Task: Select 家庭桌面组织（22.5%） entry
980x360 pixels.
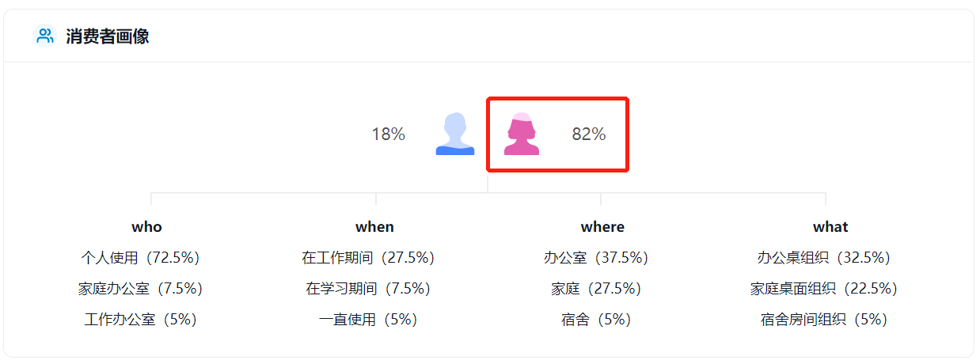Action: [x=824, y=289]
